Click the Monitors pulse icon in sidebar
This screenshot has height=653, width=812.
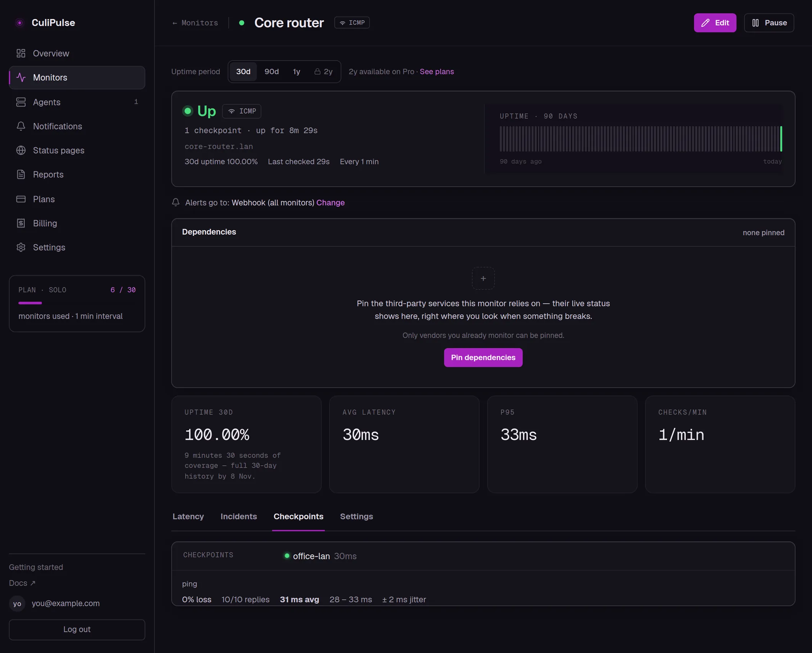tap(21, 77)
